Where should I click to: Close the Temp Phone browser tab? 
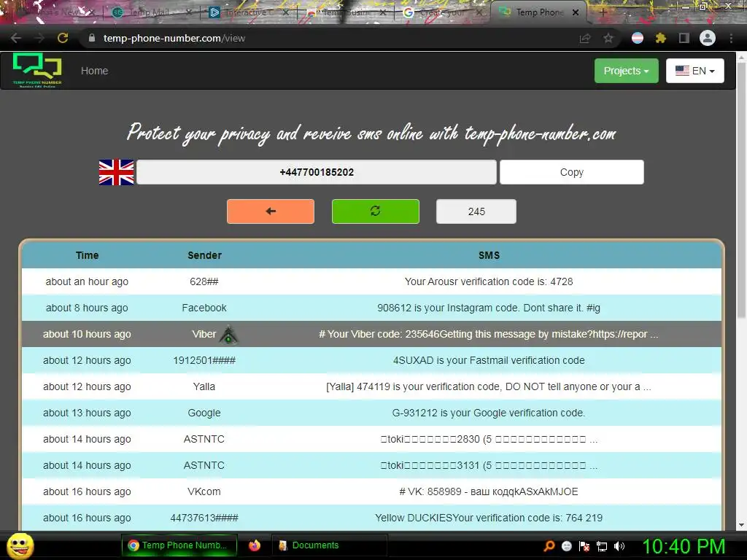[576, 12]
